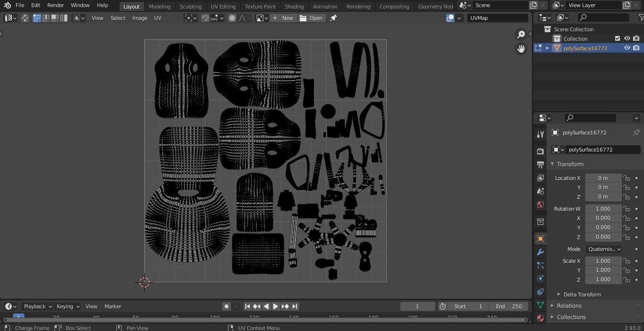Open Particle properties tab
The image size is (644, 331).
pyautogui.click(x=540, y=265)
